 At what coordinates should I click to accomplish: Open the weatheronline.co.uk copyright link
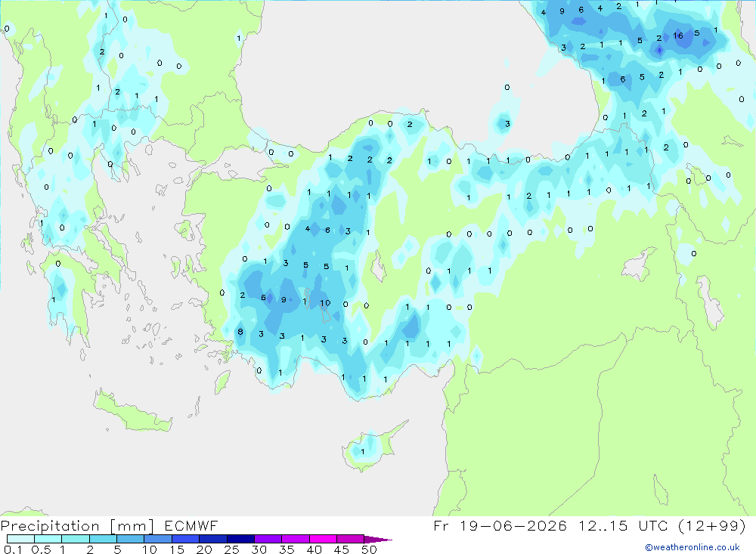click(692, 547)
